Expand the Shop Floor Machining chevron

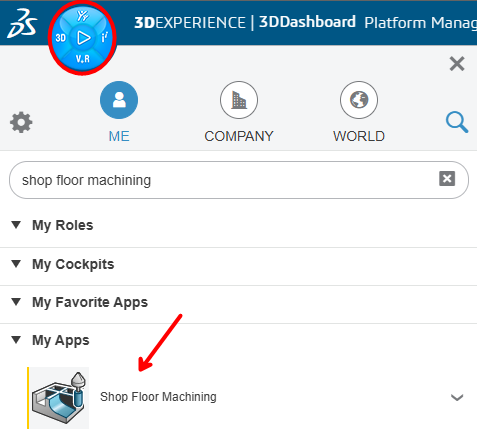coord(457,397)
